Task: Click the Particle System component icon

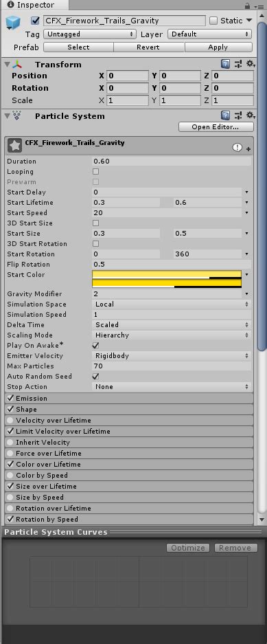Action: tap(16, 116)
